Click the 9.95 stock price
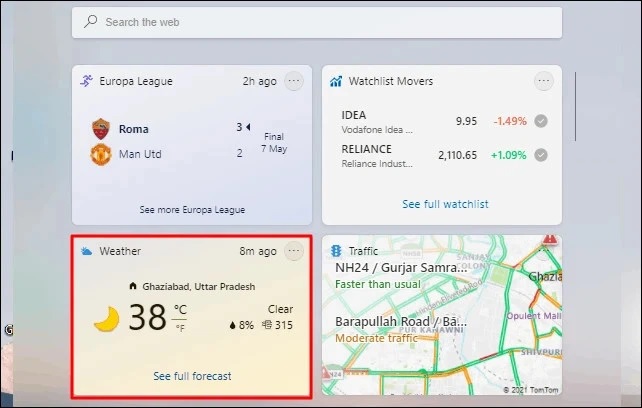The width and height of the screenshot is (642, 408). pos(466,121)
